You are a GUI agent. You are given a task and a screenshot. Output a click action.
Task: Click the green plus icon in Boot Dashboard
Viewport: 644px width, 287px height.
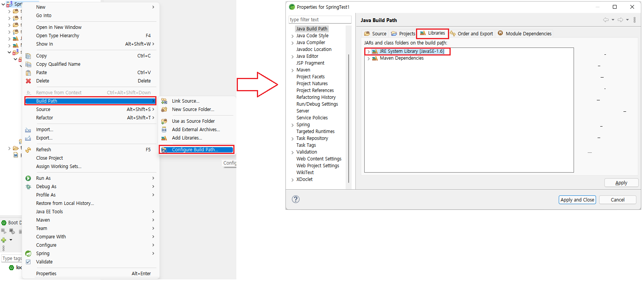(3, 240)
